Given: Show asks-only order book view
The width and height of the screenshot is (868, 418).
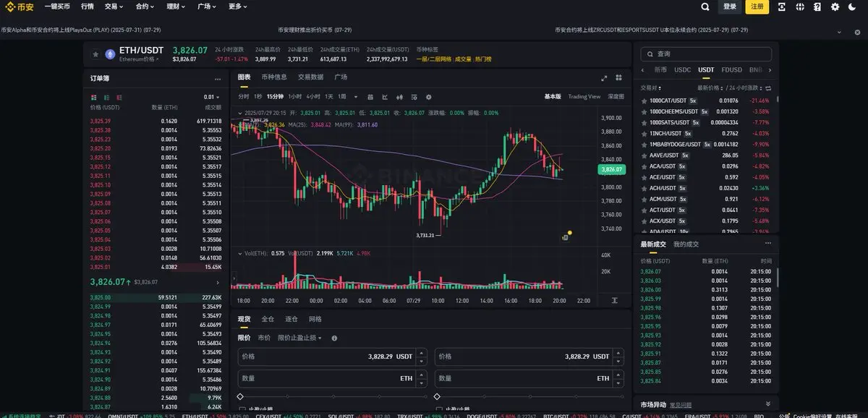Looking at the screenshot, I should [x=119, y=97].
